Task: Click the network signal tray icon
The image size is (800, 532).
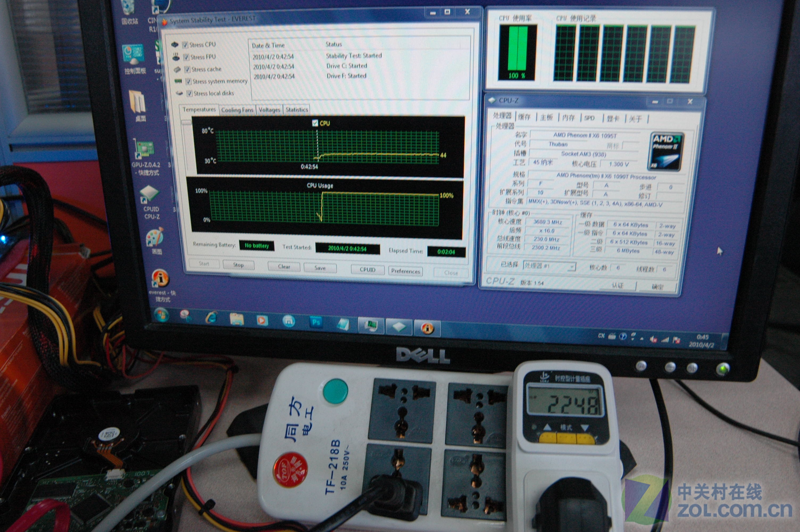Action: point(665,340)
